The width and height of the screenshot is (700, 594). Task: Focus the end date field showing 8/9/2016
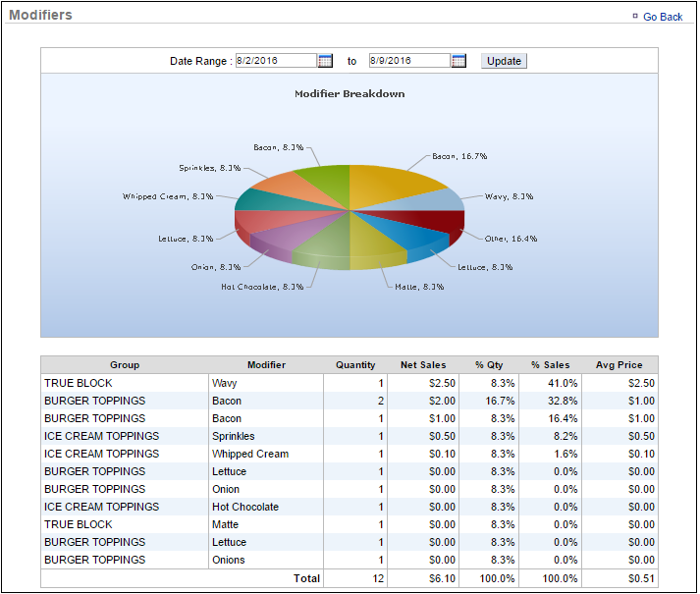[409, 60]
